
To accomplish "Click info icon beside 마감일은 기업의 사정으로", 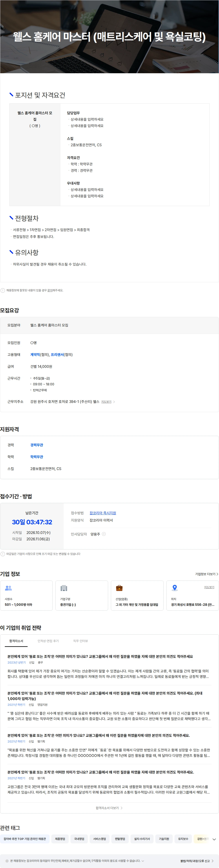I will (3, 554).
